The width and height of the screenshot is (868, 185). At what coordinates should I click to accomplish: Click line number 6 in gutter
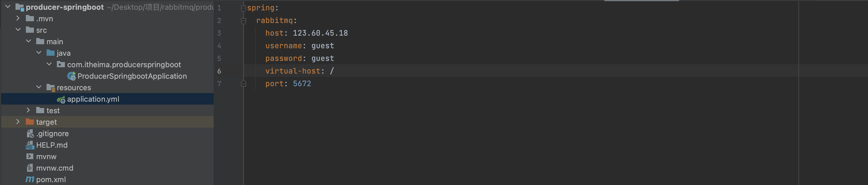click(x=219, y=71)
